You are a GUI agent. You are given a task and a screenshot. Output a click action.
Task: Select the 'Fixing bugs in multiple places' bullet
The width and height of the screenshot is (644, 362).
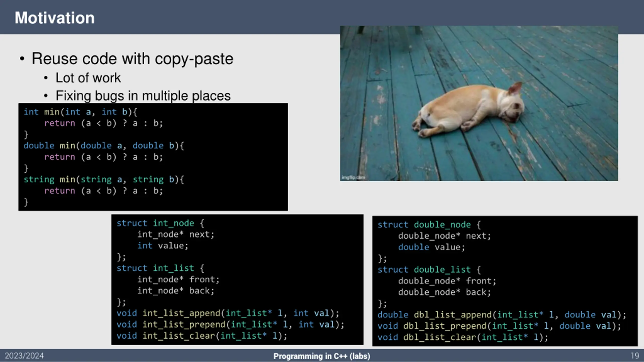143,96
